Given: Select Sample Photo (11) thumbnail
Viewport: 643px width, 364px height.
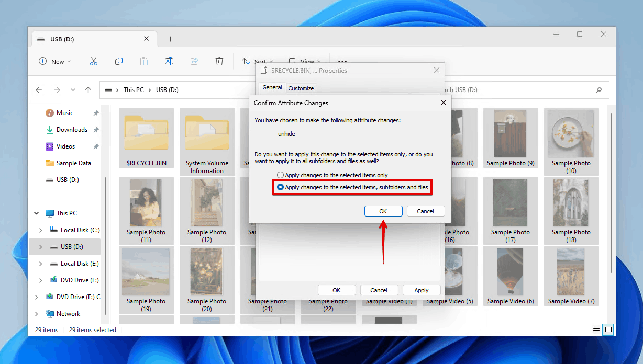Looking at the screenshot, I should point(146,211).
